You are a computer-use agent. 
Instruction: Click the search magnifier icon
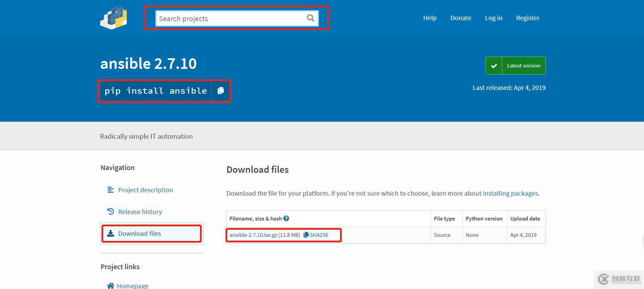(310, 18)
